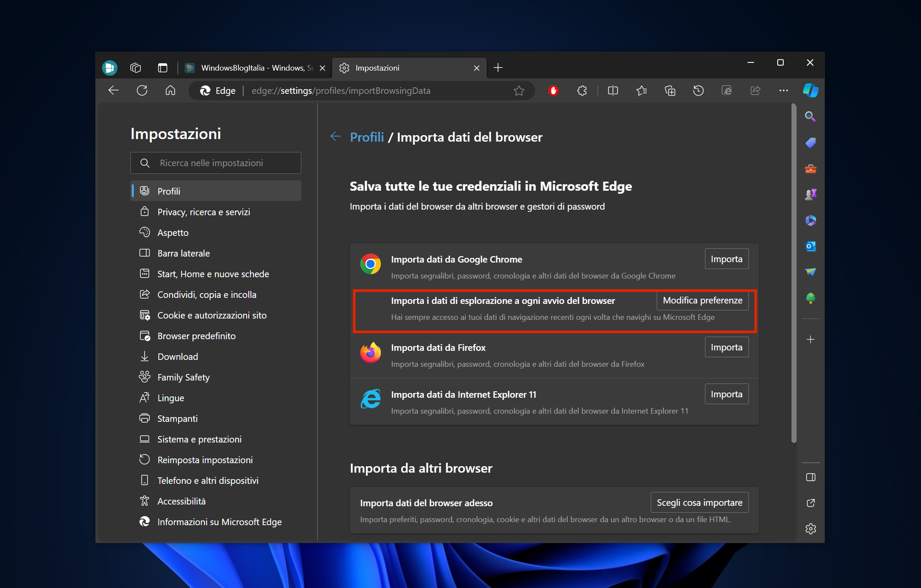
Task: Open the sidebar Games chess icon
Action: click(811, 195)
